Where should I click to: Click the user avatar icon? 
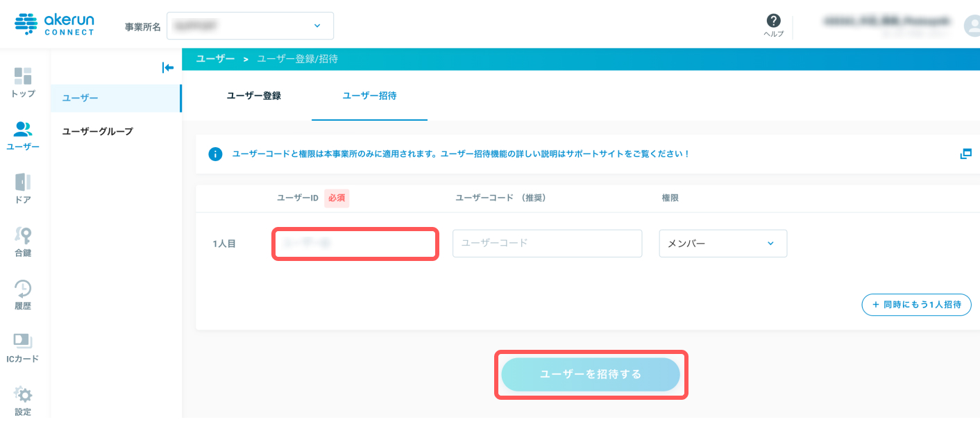coord(973,26)
